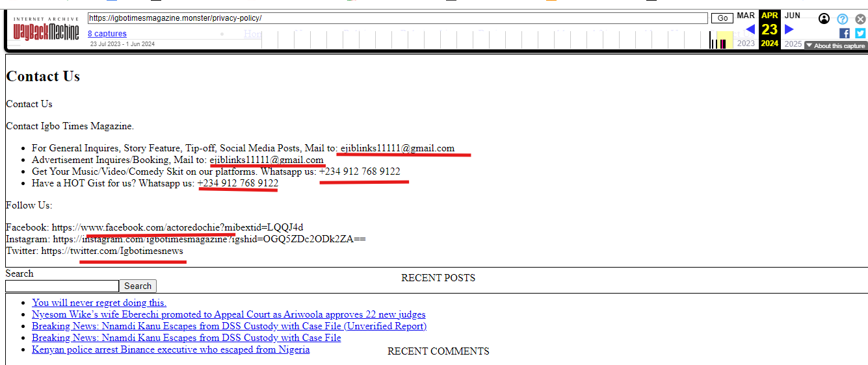Open 'You will never regret doing this.' post

[x=99, y=303]
